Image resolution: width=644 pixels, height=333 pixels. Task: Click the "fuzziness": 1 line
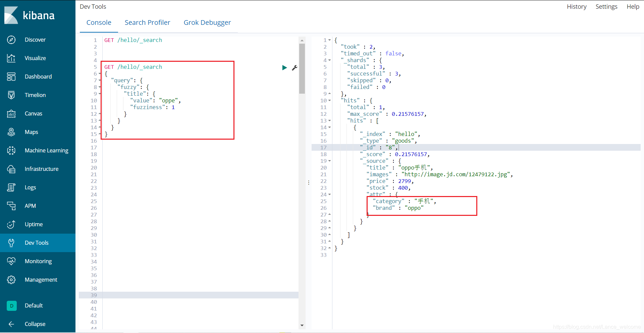pos(153,107)
